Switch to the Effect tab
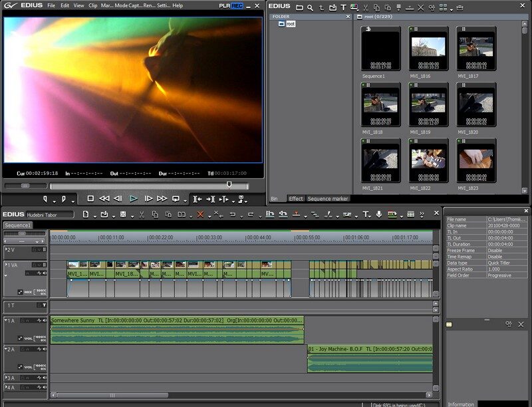The image size is (532, 407). 295,198
